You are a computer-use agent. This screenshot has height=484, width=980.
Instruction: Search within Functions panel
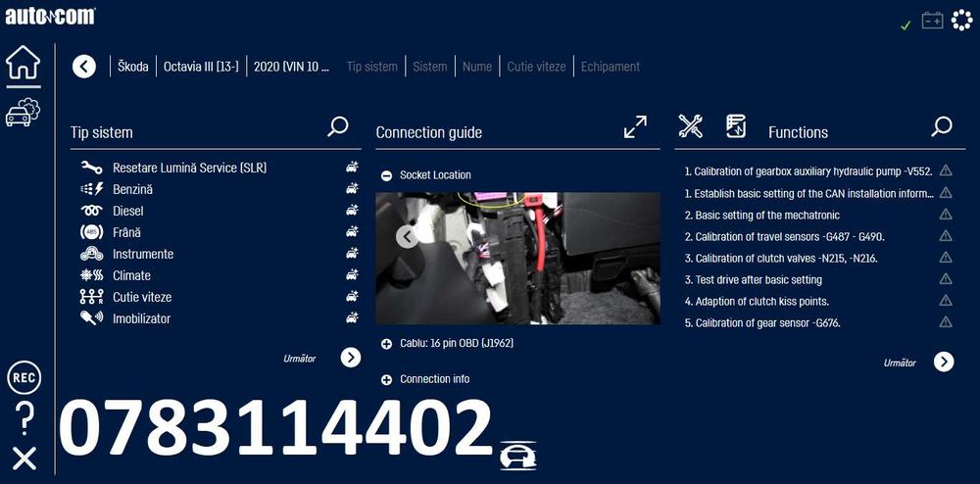(x=941, y=126)
